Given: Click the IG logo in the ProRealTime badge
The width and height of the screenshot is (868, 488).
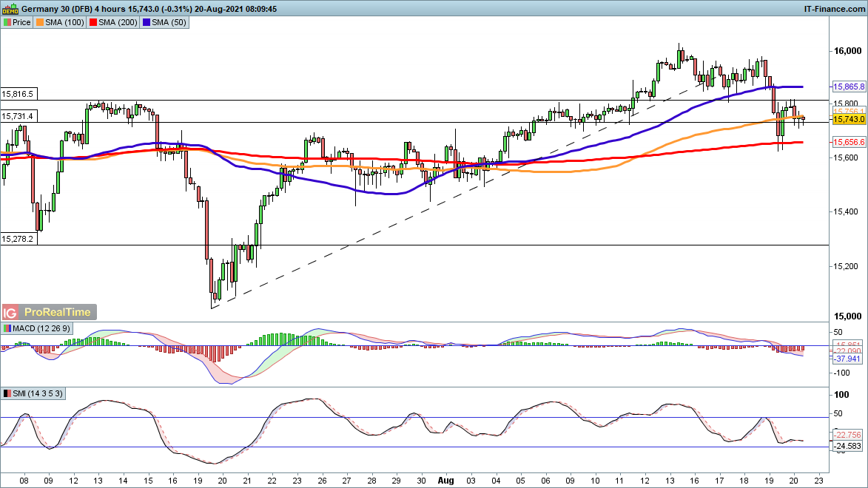Looking at the screenshot, I should pyautogui.click(x=11, y=313).
